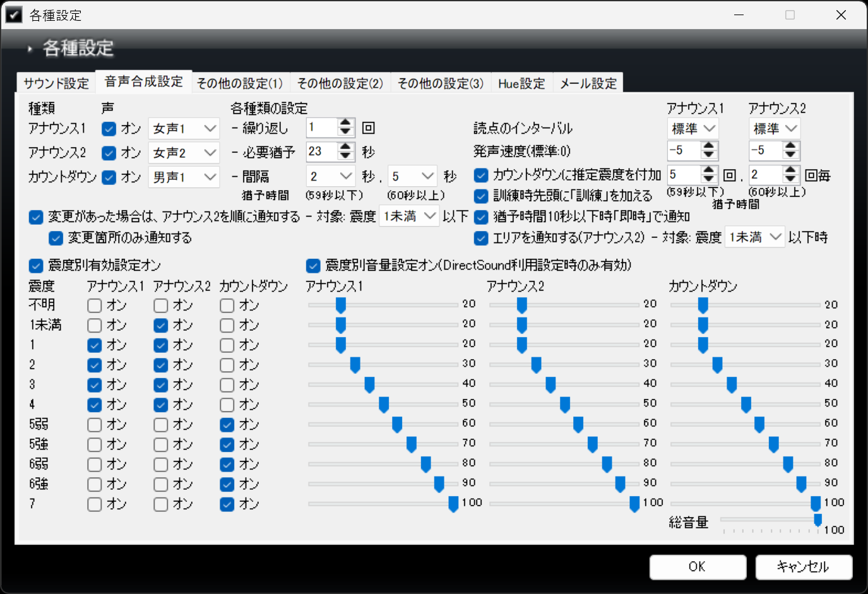Screen dimensions: 868x594
Task: Toggle アナウンス1 voice オン checkbox
Action: pos(109,129)
